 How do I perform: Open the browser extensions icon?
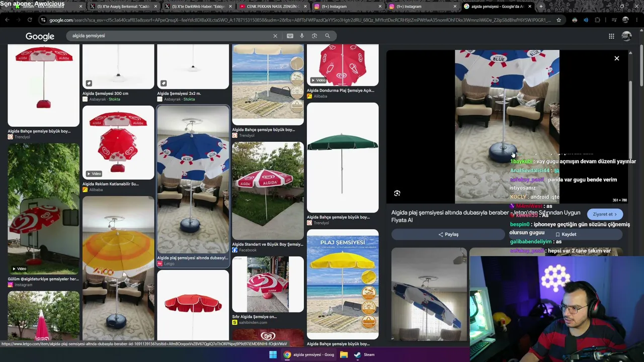pyautogui.click(x=597, y=20)
